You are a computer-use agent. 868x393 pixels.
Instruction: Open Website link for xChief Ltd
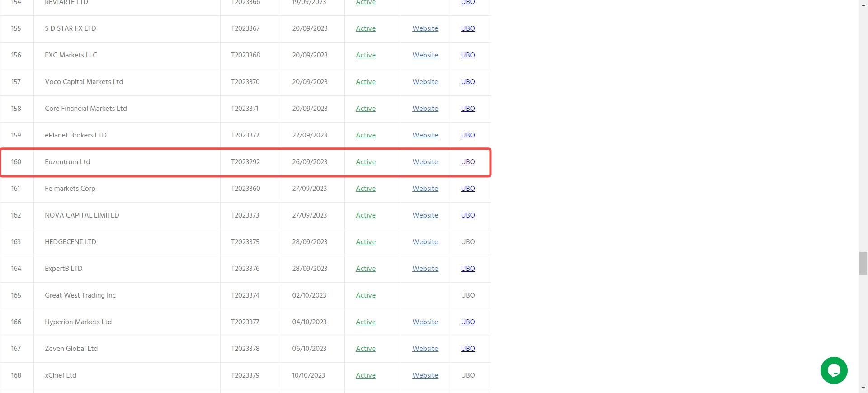pos(425,375)
